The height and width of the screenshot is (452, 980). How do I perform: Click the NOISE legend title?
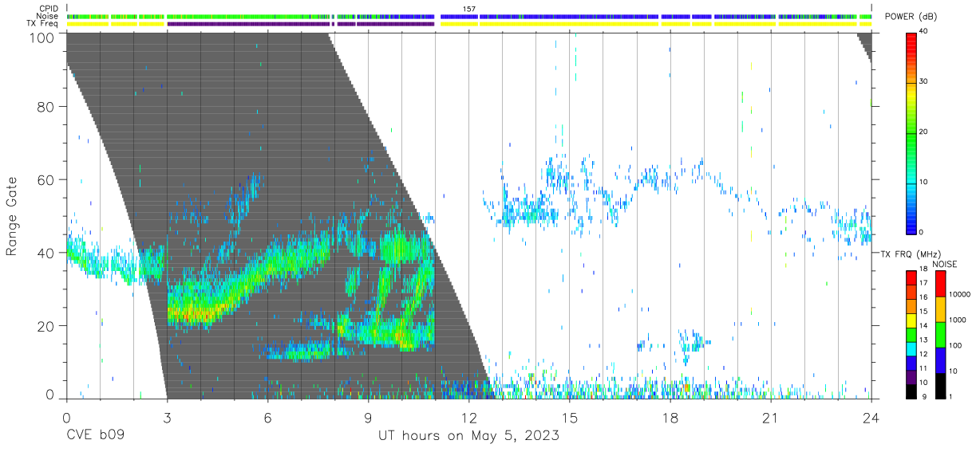pos(945,264)
